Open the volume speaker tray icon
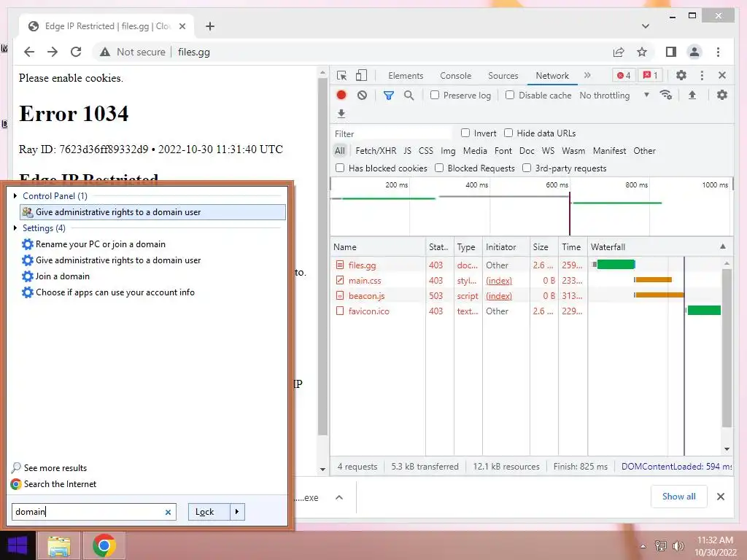 click(x=678, y=545)
